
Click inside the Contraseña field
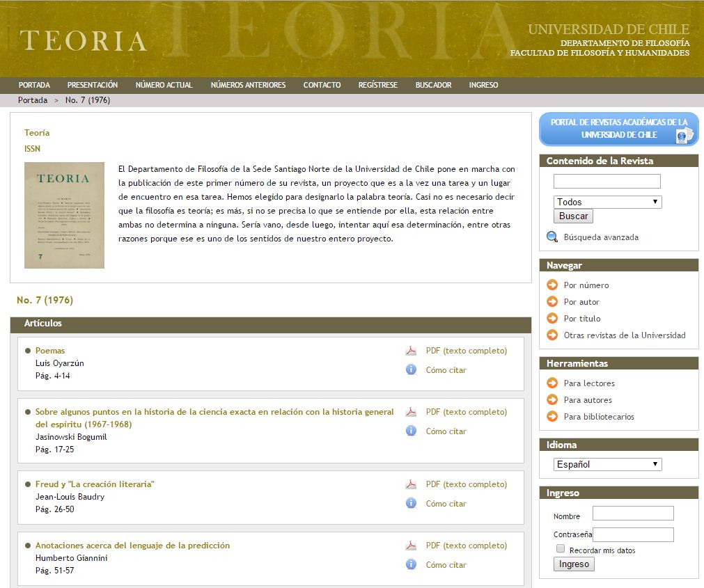click(634, 534)
